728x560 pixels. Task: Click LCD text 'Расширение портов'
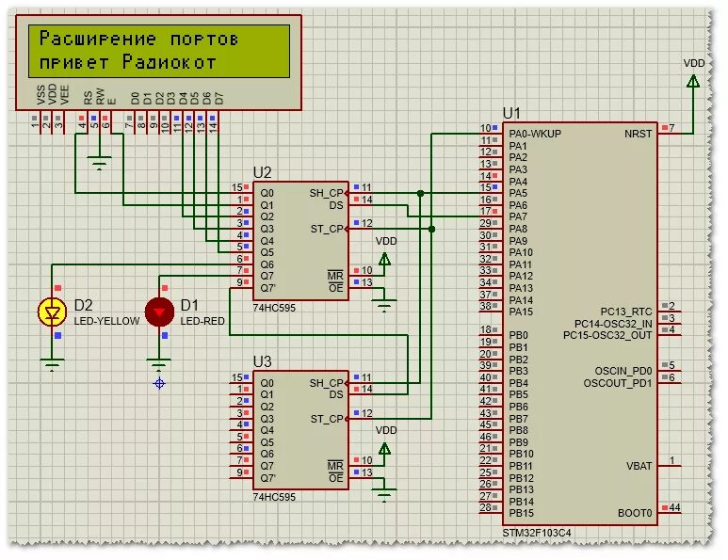click(x=138, y=39)
